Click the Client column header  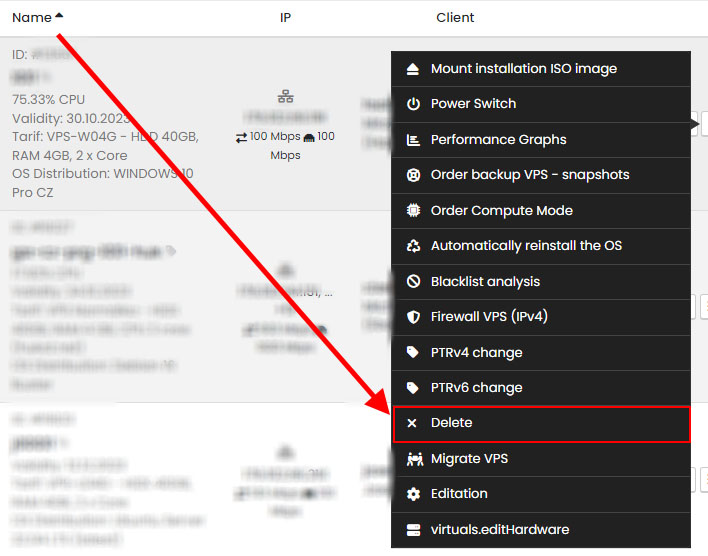(x=455, y=18)
